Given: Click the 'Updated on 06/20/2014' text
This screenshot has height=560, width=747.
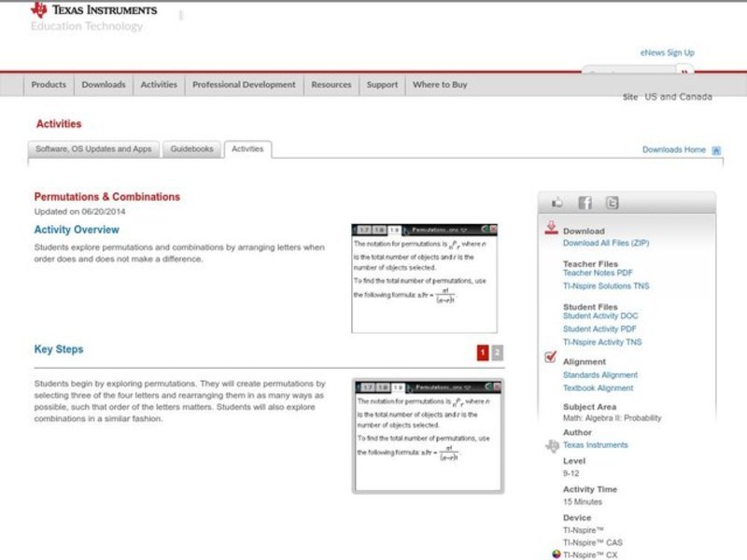Looking at the screenshot, I should coord(79,212).
